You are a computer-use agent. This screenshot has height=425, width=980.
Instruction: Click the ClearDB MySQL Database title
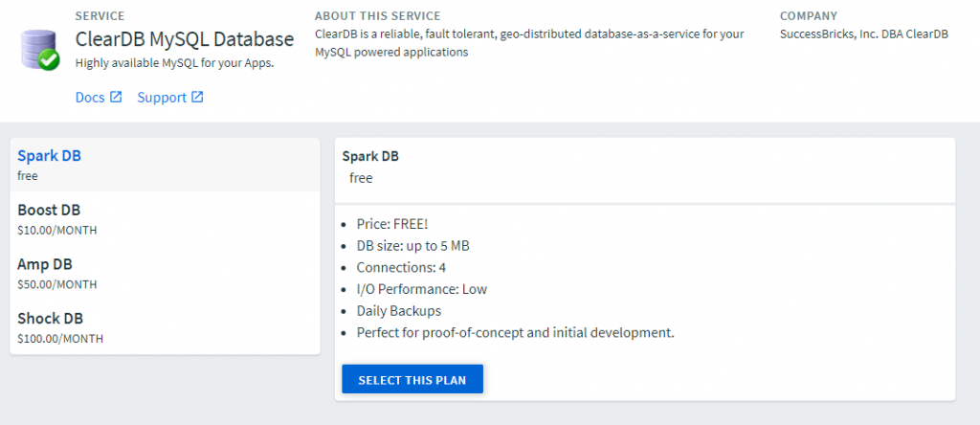(x=185, y=39)
